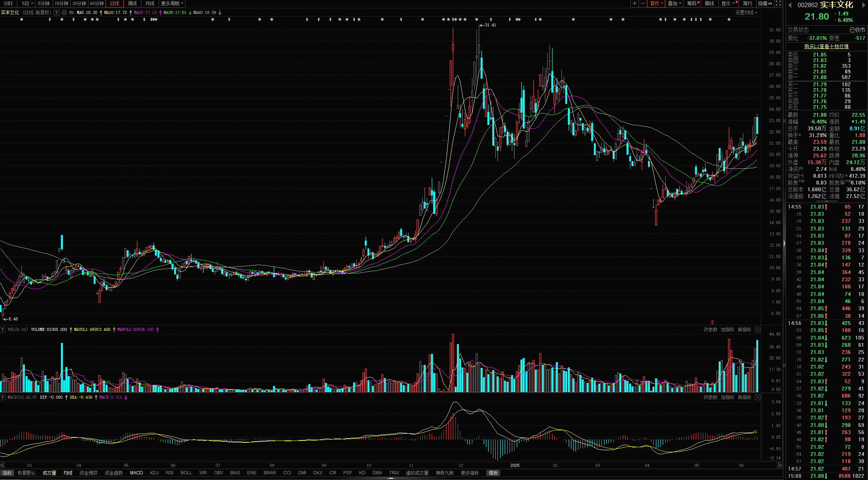Click 改参数 in the MACD panel
This screenshot has width=868, height=480.
pos(710,397)
